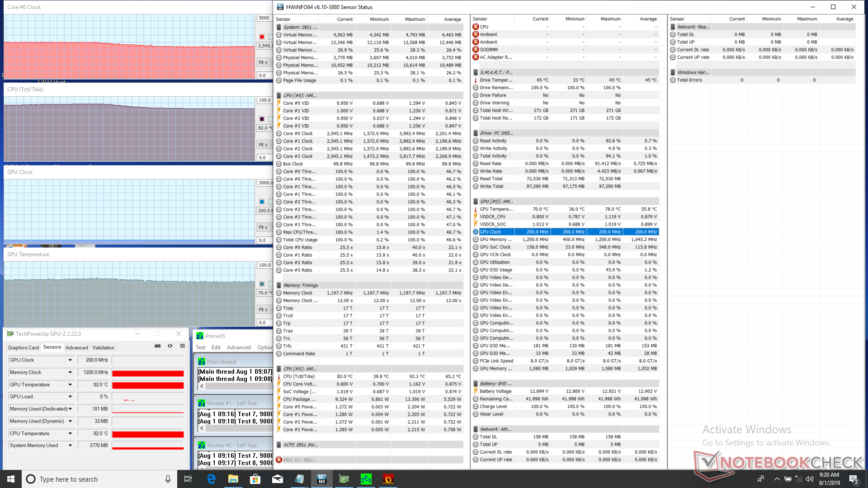The width and height of the screenshot is (868, 488).
Task: Click Worker #1 Self-Test window icon
Action: coord(202,404)
